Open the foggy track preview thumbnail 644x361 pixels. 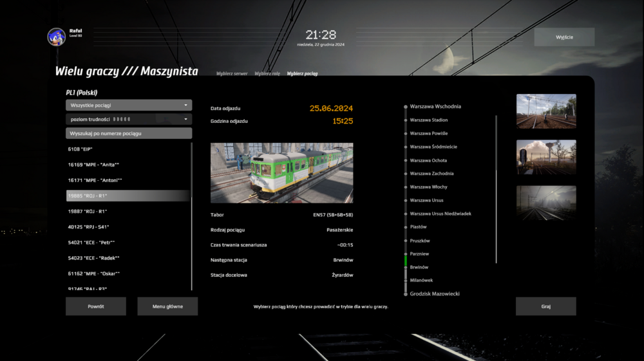[546, 203]
